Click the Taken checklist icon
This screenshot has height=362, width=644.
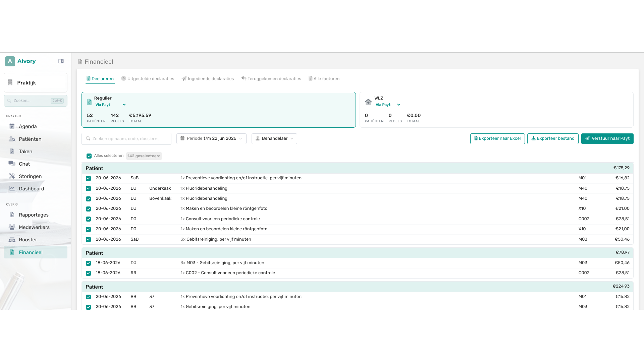click(x=12, y=151)
